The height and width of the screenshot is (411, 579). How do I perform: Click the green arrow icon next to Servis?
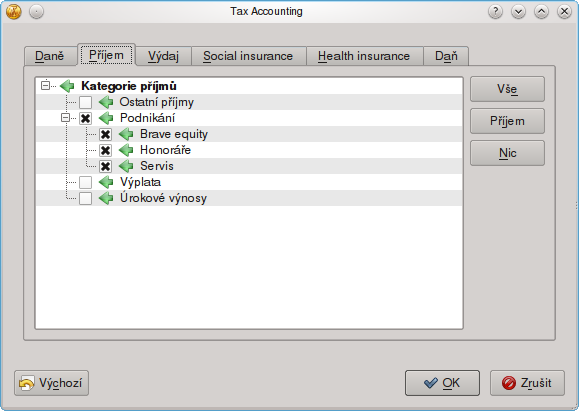pyautogui.click(x=126, y=166)
